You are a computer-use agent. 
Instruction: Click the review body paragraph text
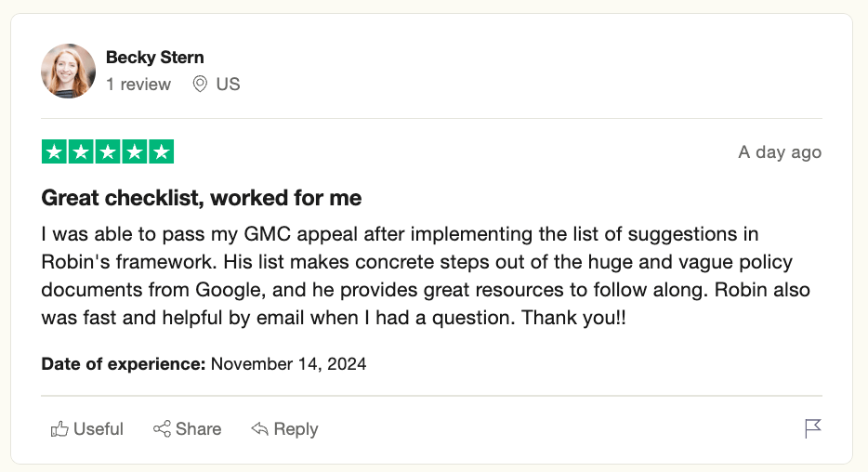tap(426, 276)
